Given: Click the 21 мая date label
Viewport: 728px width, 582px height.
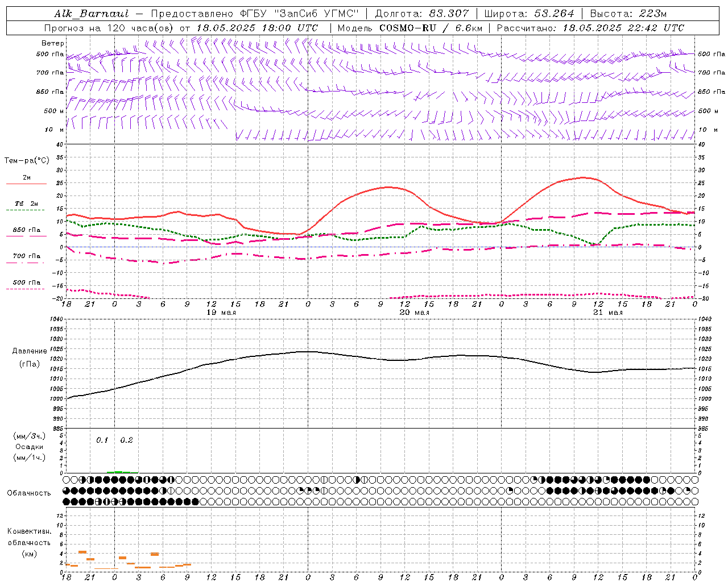Looking at the screenshot, I should [x=607, y=313].
